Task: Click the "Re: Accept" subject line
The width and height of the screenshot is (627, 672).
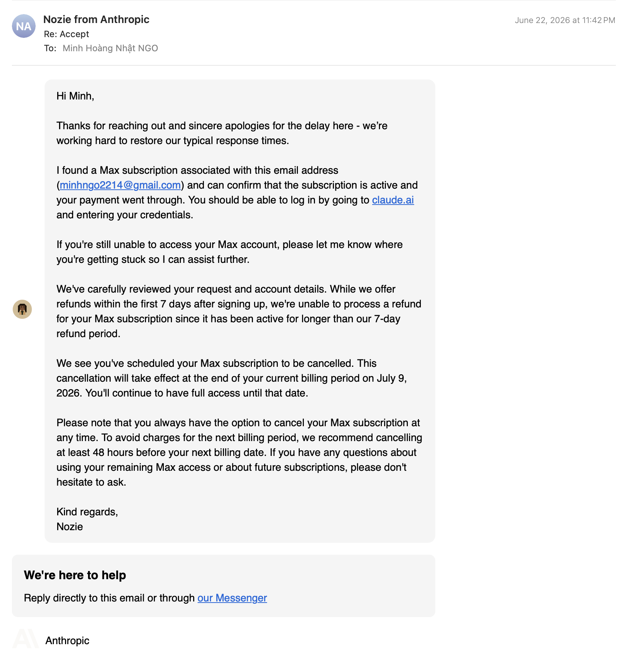Action: 66,34
